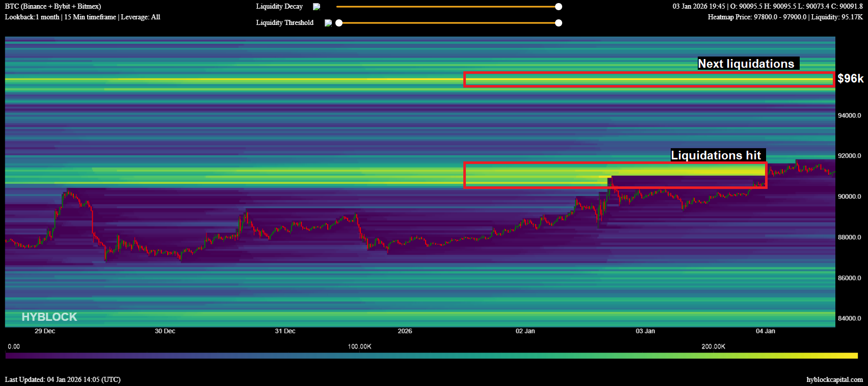Select the 03 Jan date on time axis

click(x=645, y=331)
